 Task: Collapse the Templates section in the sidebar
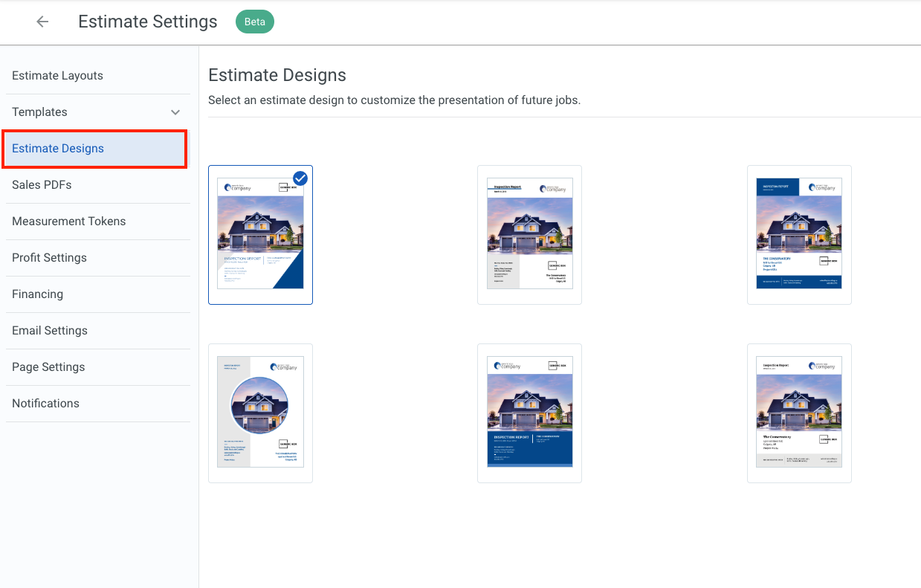[x=175, y=112]
